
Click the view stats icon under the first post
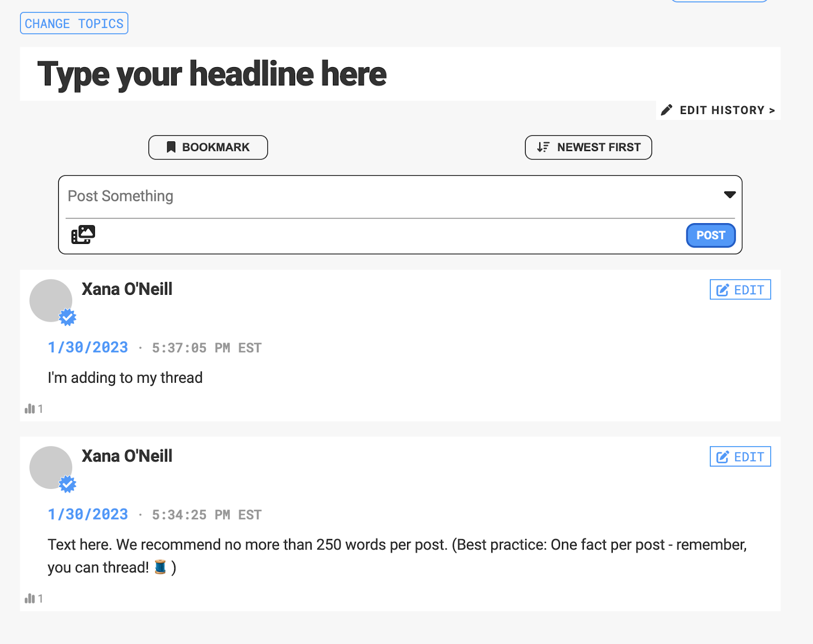(x=30, y=409)
